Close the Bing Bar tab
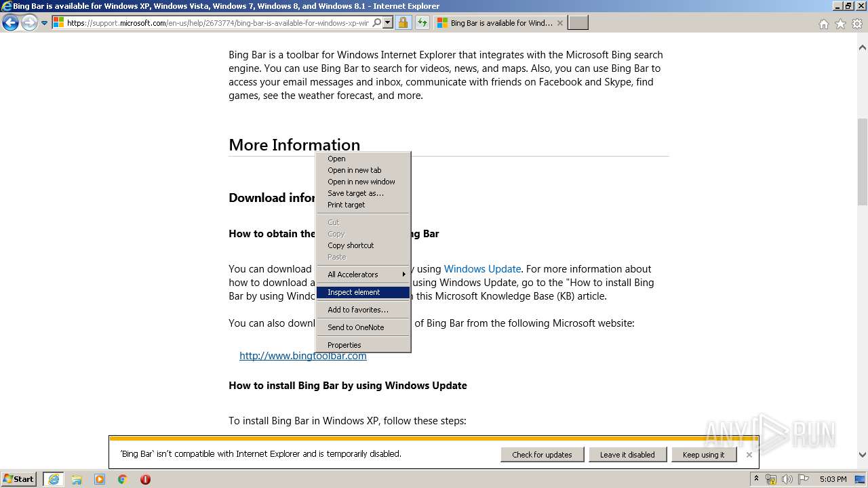 click(x=559, y=23)
